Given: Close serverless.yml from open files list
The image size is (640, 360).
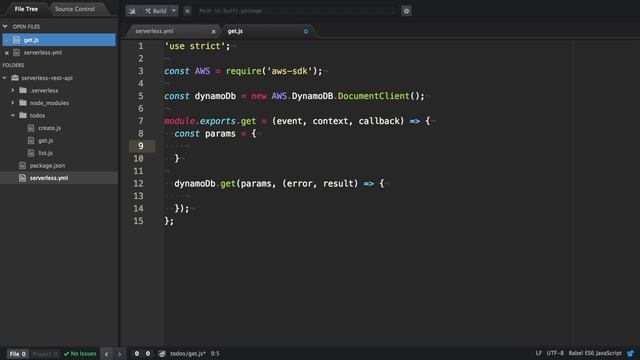Looking at the screenshot, I should (x=7, y=53).
